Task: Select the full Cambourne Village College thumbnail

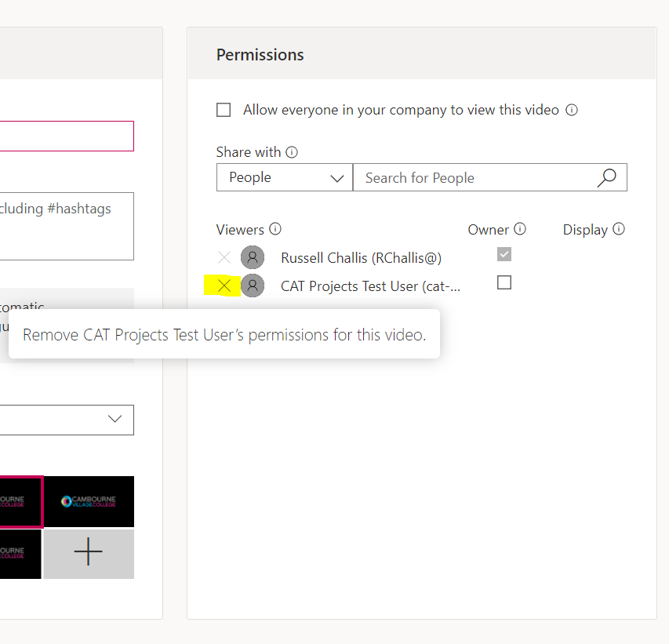Action: click(x=89, y=501)
